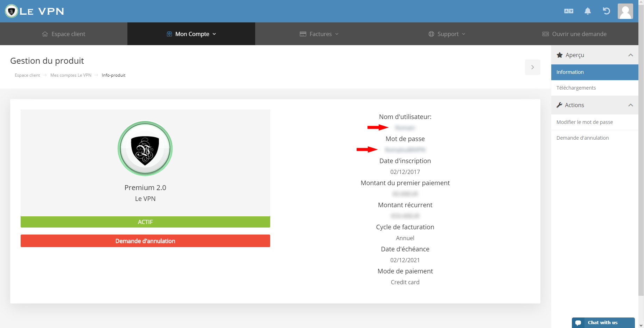Open the user avatar menu
Image resolution: width=644 pixels, height=328 pixels.
point(625,11)
